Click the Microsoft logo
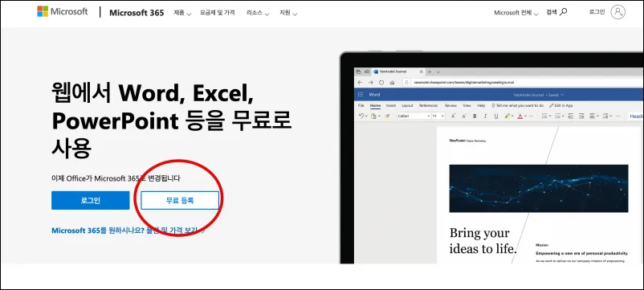Screen dimensions: 644x290 coord(62,11)
